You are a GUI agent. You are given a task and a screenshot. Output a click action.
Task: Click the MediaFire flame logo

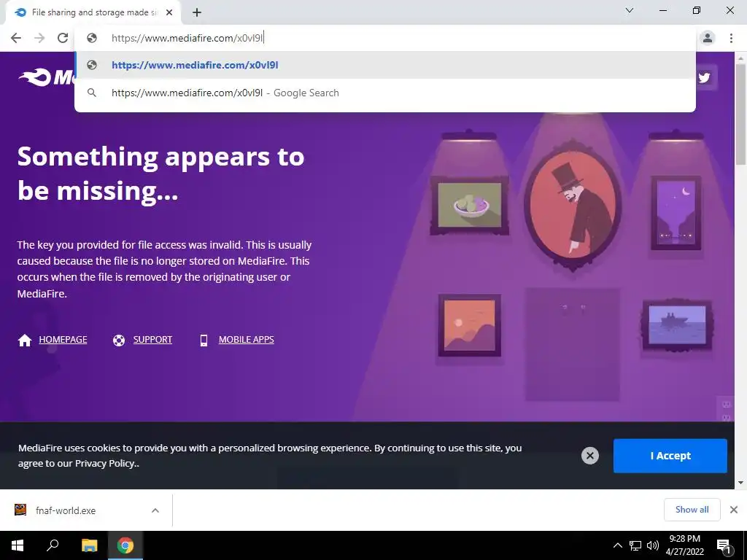pyautogui.click(x=34, y=77)
